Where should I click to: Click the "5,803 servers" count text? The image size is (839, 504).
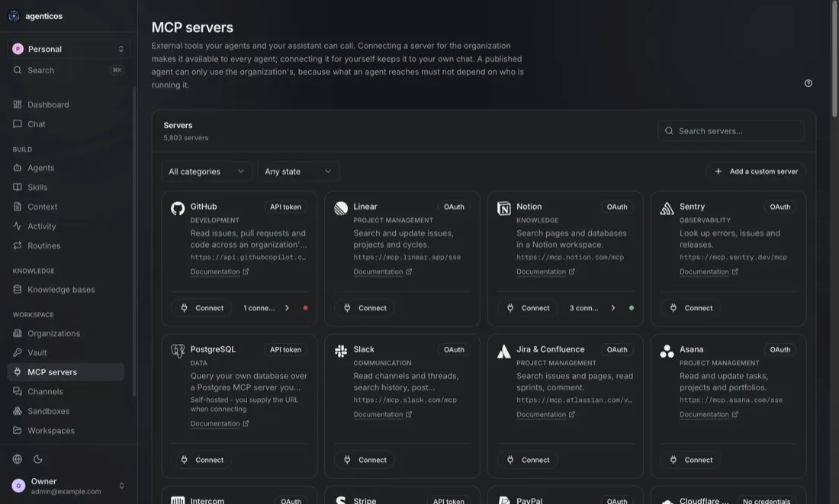tap(185, 137)
